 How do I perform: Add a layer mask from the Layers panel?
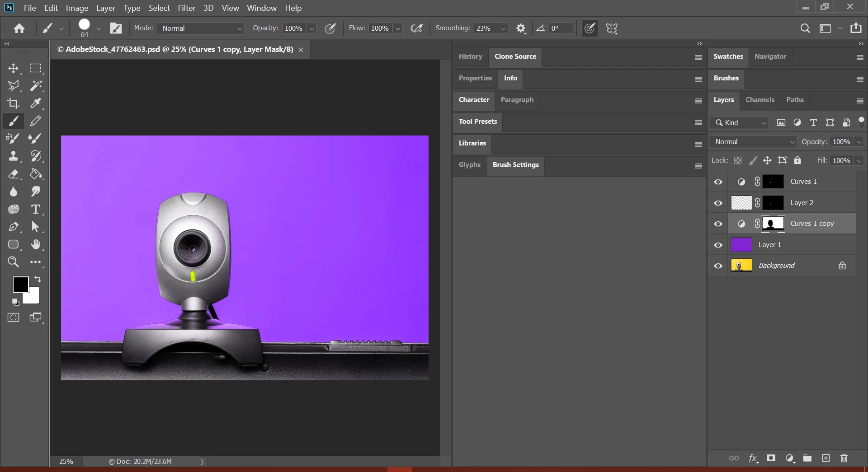click(771, 458)
